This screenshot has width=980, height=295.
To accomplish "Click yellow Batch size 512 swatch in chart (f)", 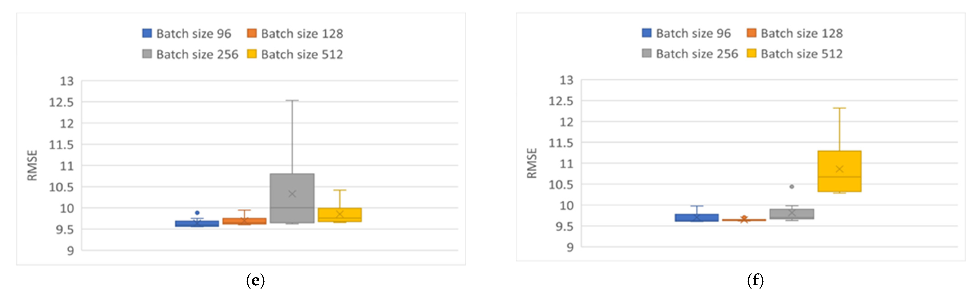I will (x=751, y=53).
